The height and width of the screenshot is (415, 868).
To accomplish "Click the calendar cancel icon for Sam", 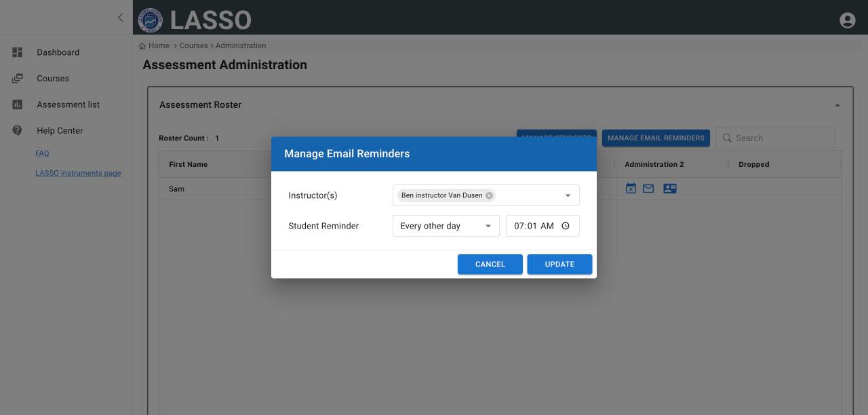I will point(631,189).
